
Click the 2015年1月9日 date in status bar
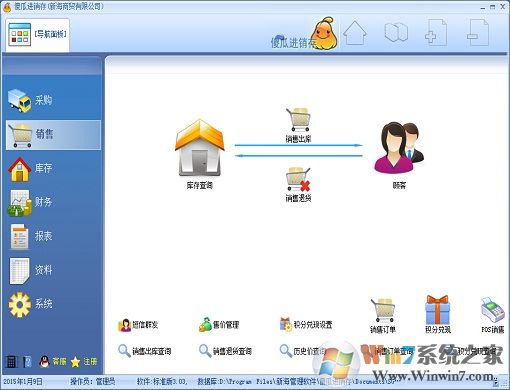point(23,381)
